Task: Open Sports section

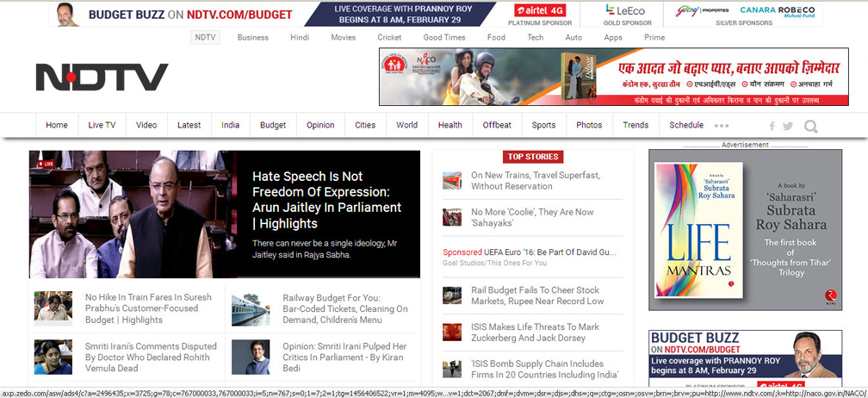Action: tap(543, 125)
